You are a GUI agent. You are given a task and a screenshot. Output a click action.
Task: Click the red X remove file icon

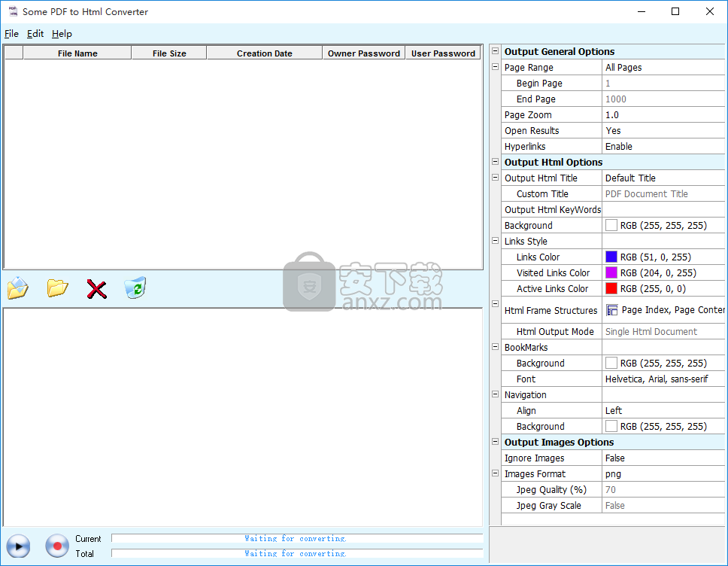coord(96,289)
